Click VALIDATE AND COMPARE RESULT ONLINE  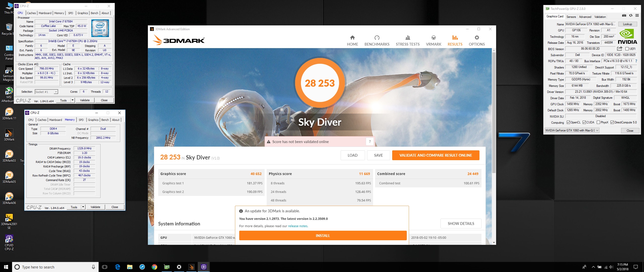[x=436, y=155]
